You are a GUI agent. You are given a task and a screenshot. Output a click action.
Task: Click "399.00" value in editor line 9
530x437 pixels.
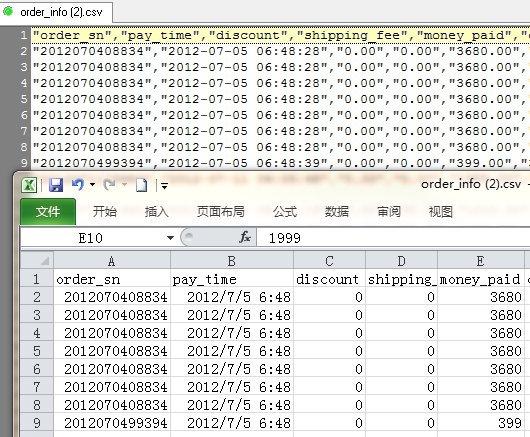pos(481,163)
